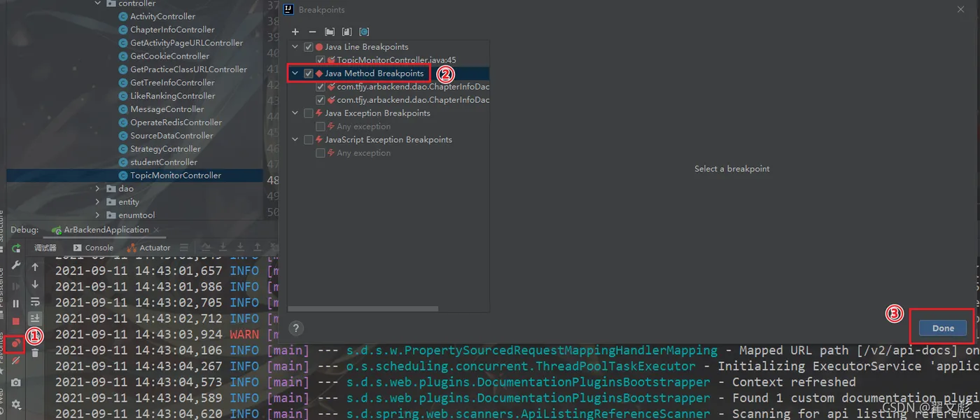Rerun ArBackendApplication with green rerun icon
This screenshot has height=420, width=980.
16,248
